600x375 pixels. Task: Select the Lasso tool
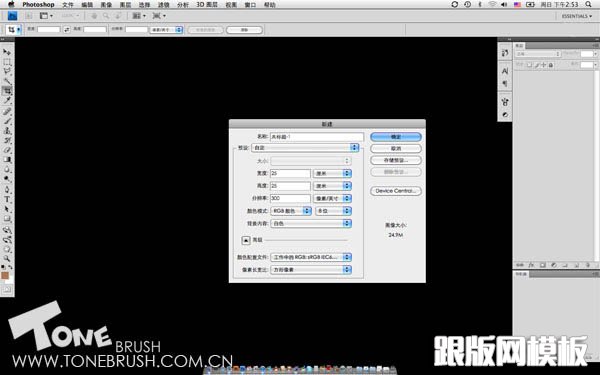pos(7,72)
